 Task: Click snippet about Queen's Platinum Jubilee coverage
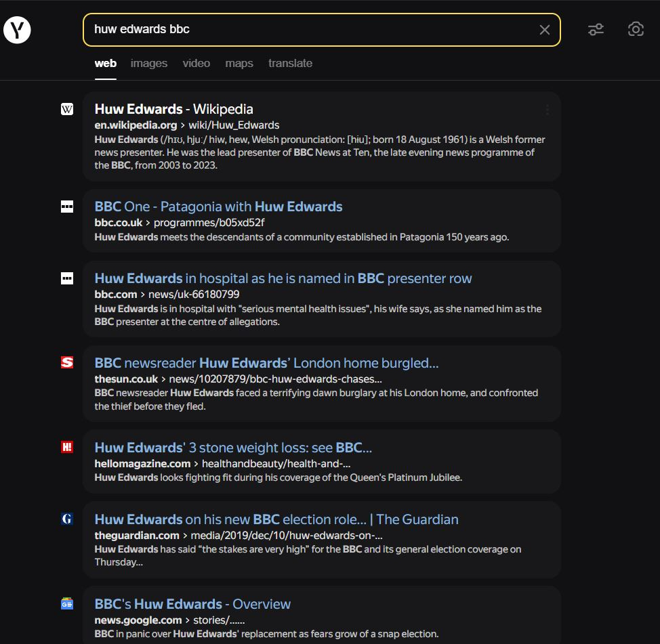click(279, 477)
